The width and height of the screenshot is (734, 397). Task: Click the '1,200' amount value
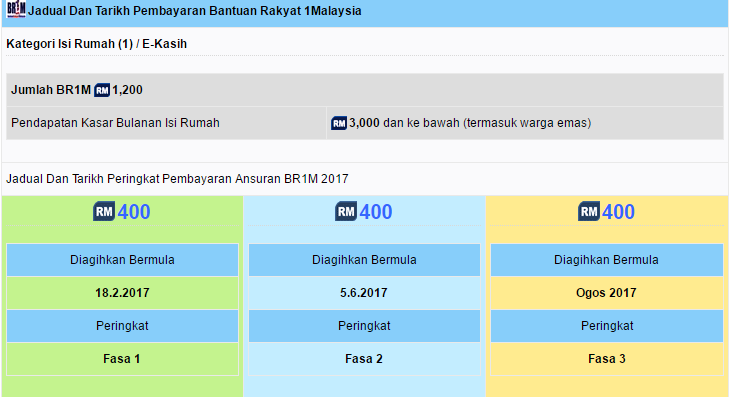[127, 90]
